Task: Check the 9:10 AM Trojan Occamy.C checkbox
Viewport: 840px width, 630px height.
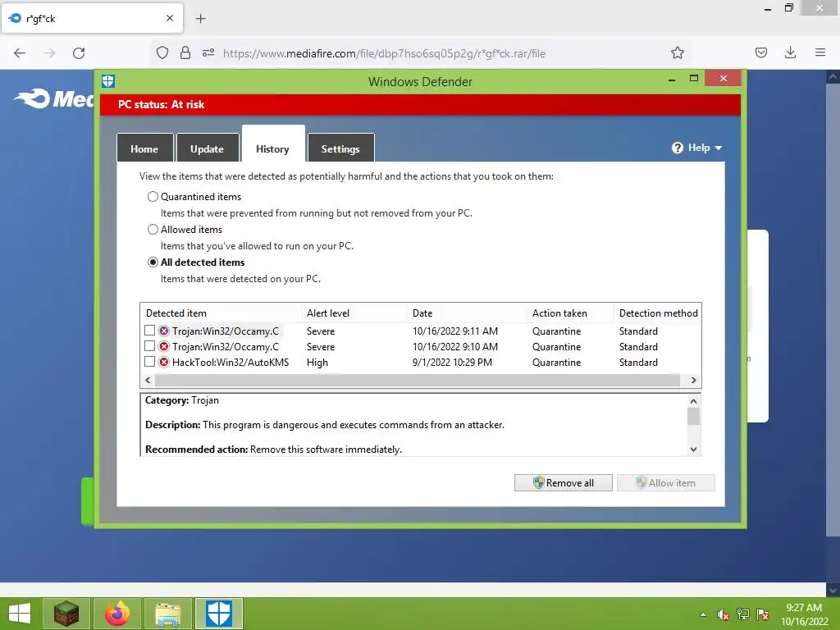Action: point(150,346)
